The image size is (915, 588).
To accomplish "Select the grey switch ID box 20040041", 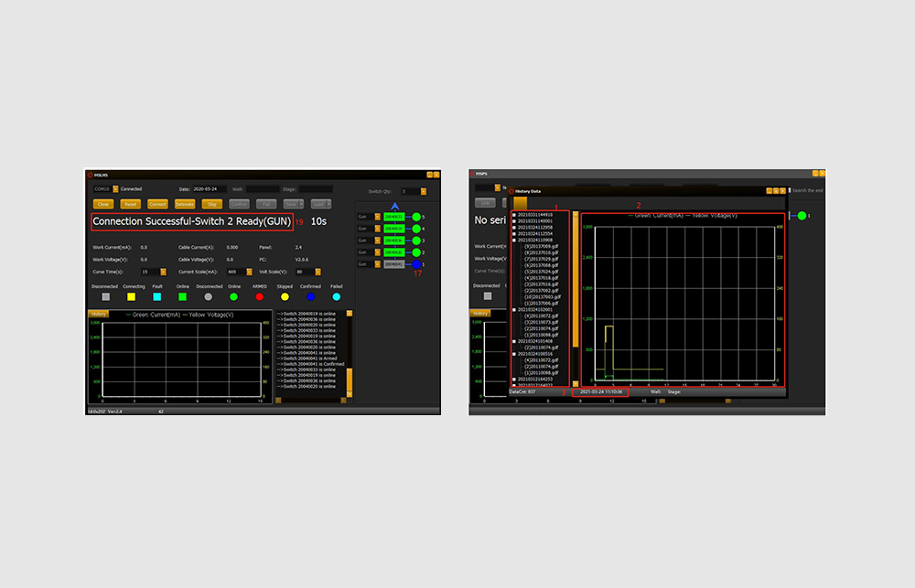I will coord(393,264).
